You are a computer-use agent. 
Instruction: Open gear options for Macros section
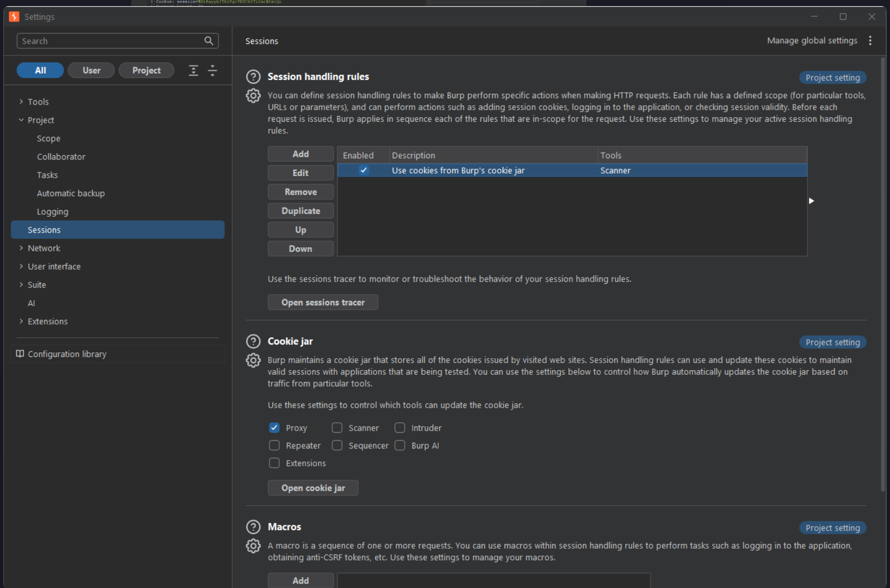tap(253, 546)
